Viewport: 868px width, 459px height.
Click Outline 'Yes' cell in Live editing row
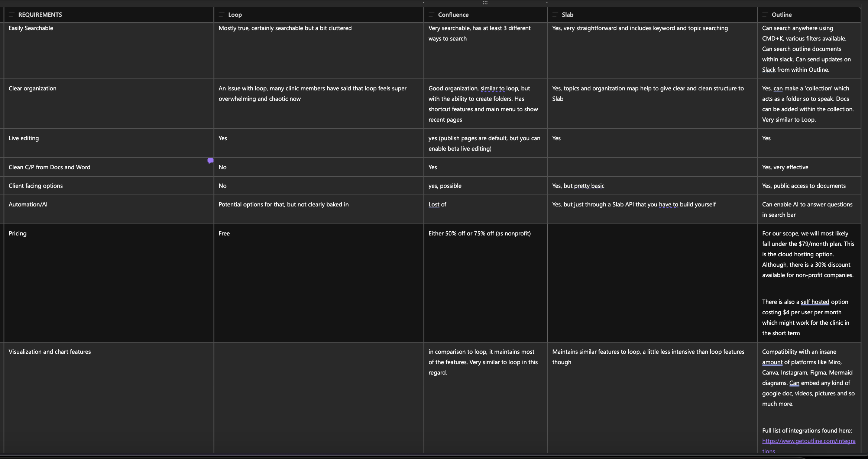pos(809,143)
